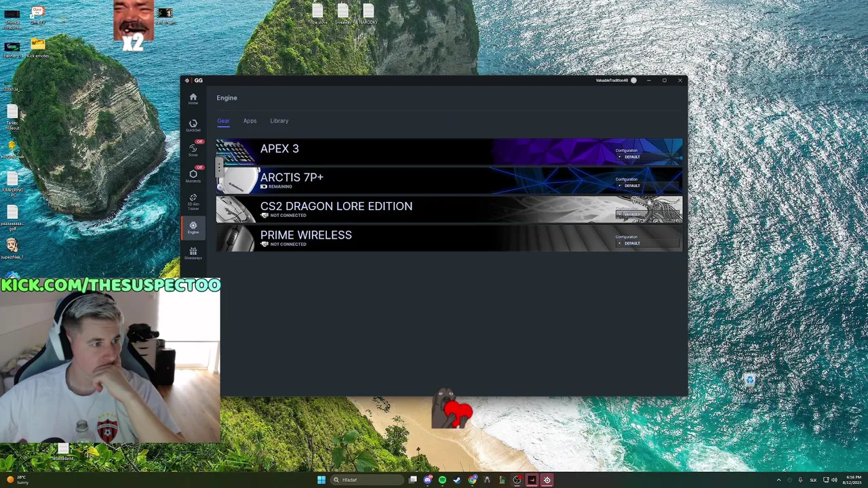868x488 pixels.
Task: Open the APEX 3 keyboard device
Action: coord(449,152)
